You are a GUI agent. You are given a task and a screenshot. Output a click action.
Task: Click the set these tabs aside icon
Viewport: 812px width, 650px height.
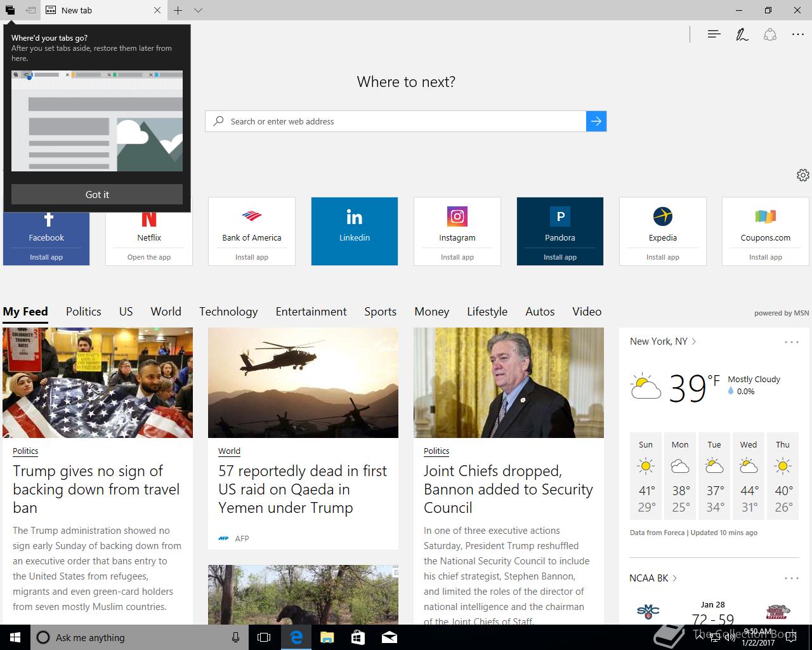(30, 10)
